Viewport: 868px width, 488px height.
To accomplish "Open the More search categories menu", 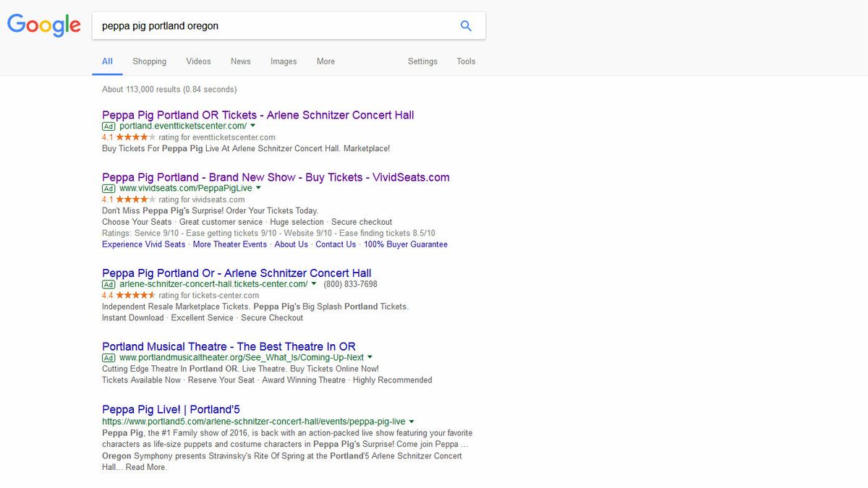I will coord(325,61).
